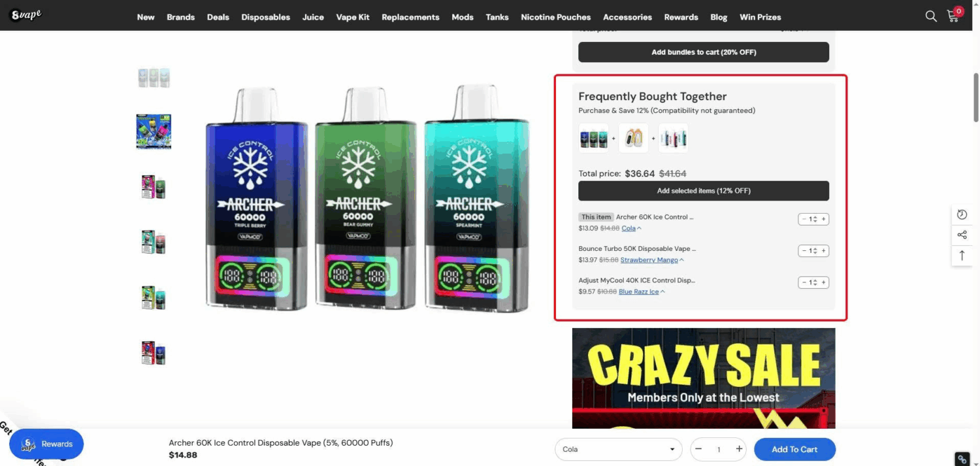980x466 pixels.
Task: Click Archer 60K Ice Control bundle title
Action: [655, 217]
